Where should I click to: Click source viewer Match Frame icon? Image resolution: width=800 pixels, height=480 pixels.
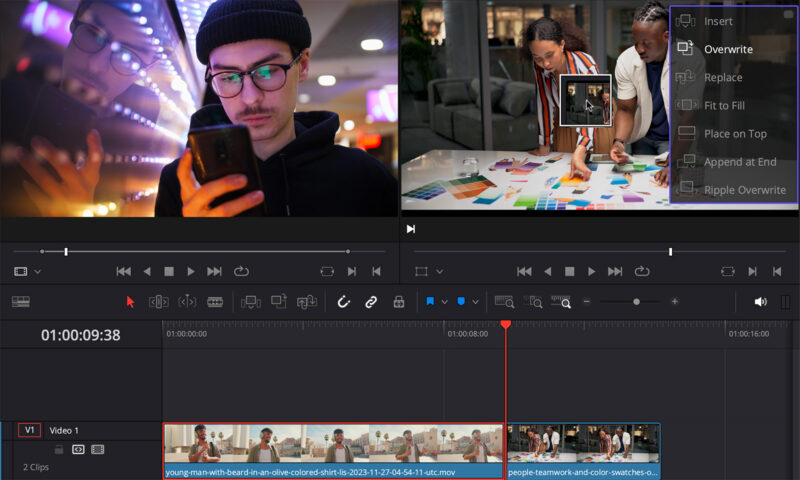[327, 271]
